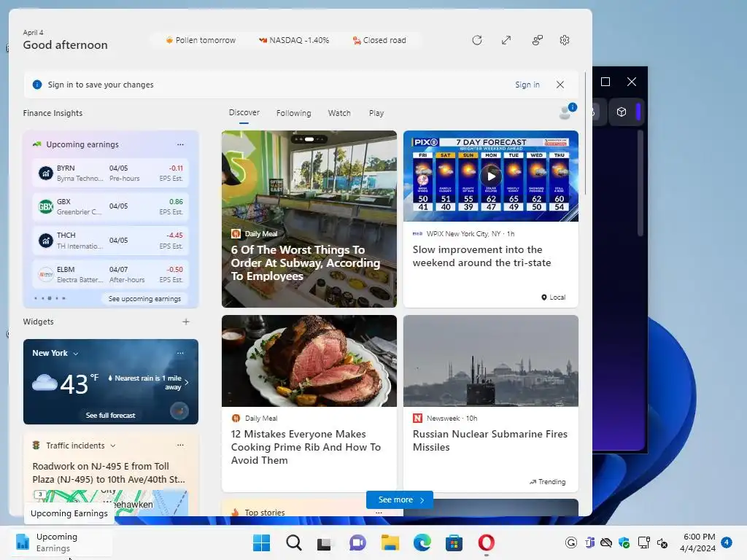Viewport: 747px width, 560px height.
Task: Select the THCH earnings row
Action: pyautogui.click(x=111, y=241)
